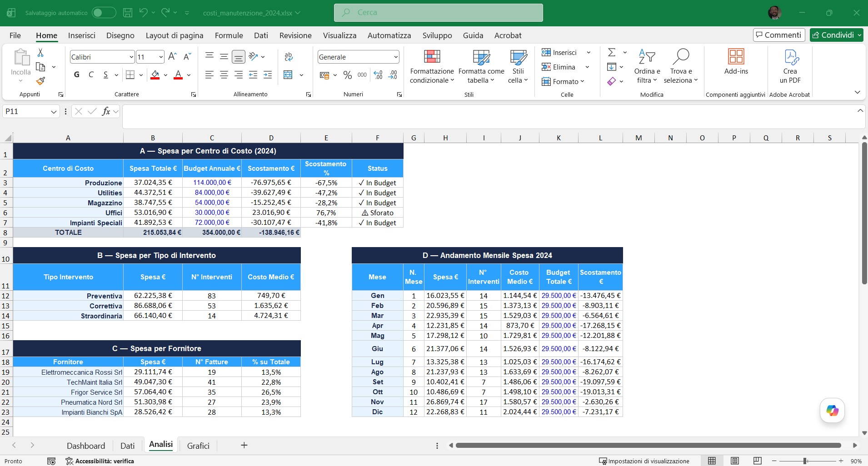Switch to Page Layout view icon
The width and height of the screenshot is (868, 466).
click(x=735, y=461)
